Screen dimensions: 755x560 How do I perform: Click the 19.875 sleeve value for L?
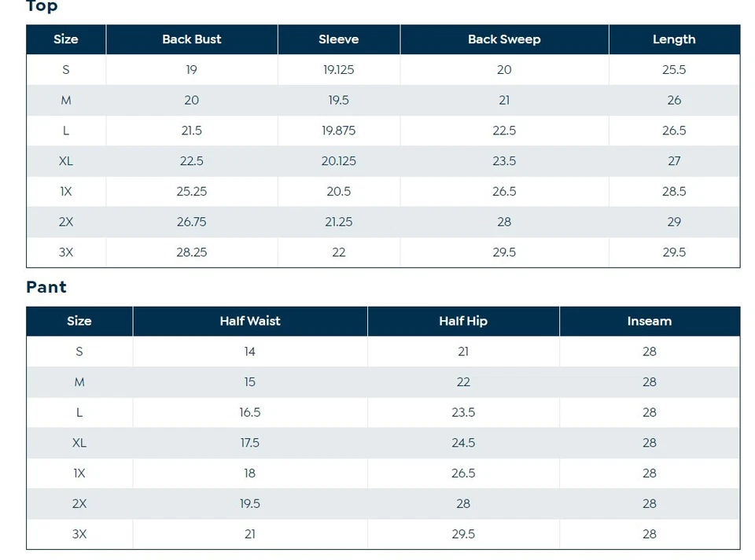339,131
